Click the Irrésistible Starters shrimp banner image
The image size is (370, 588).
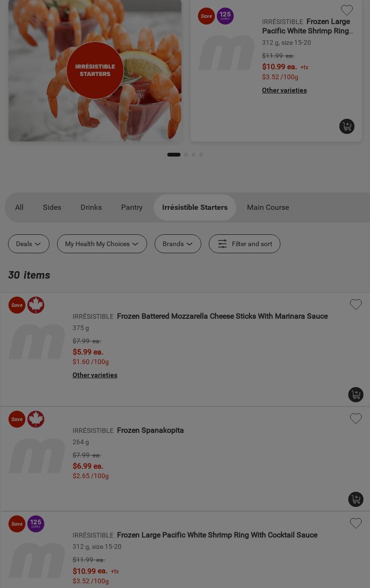coord(95,71)
